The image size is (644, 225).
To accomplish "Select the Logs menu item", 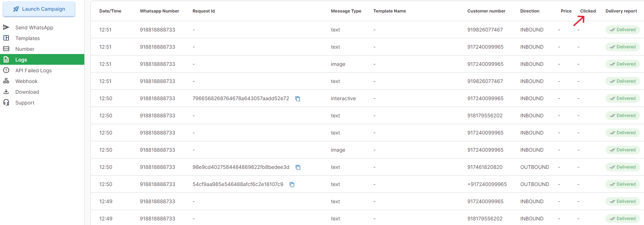I will tap(42, 60).
